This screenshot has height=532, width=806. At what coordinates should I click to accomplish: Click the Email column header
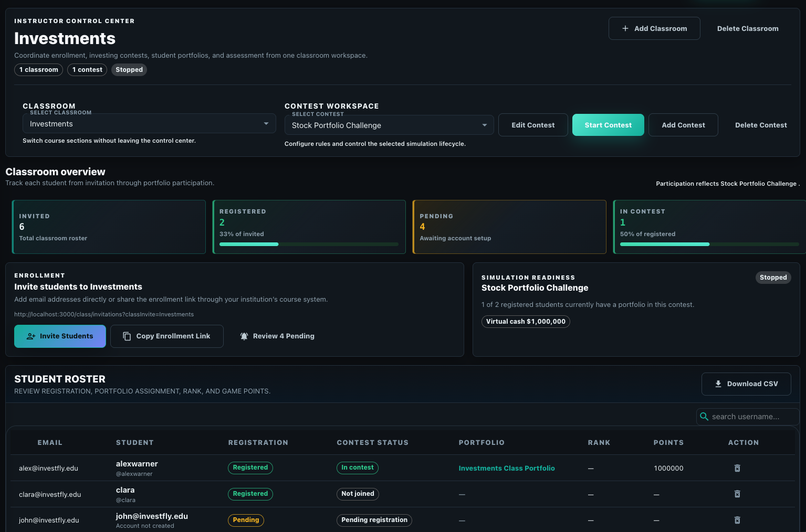coord(50,443)
